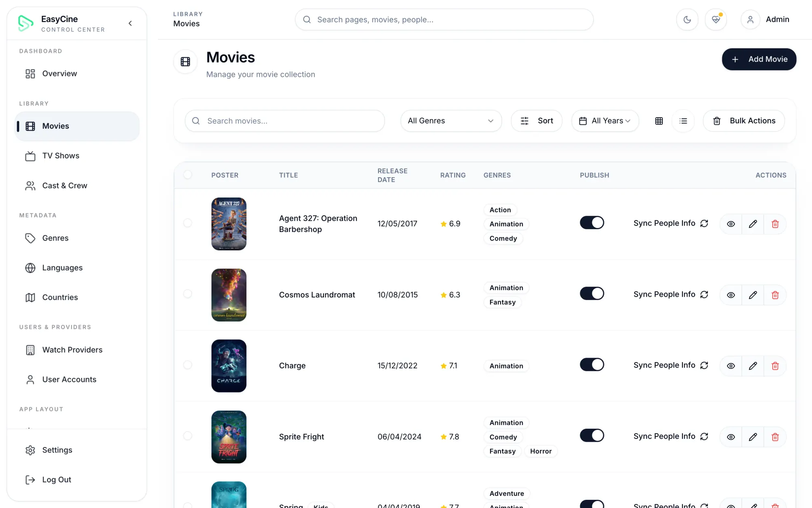Open the Sort options
The height and width of the screenshot is (508, 812).
(x=536, y=121)
